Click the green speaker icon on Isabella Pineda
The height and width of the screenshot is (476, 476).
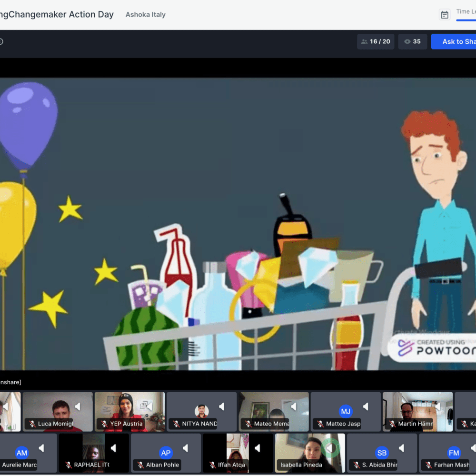point(330,448)
